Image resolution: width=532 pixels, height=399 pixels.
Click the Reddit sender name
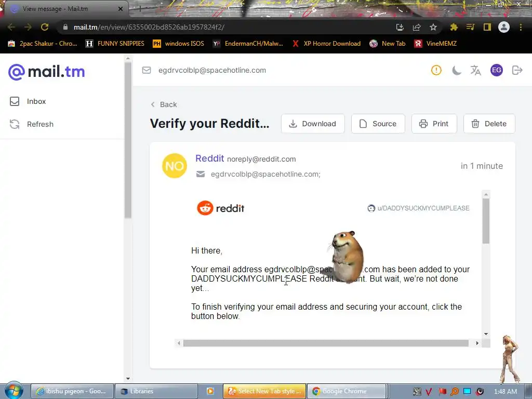click(x=210, y=158)
